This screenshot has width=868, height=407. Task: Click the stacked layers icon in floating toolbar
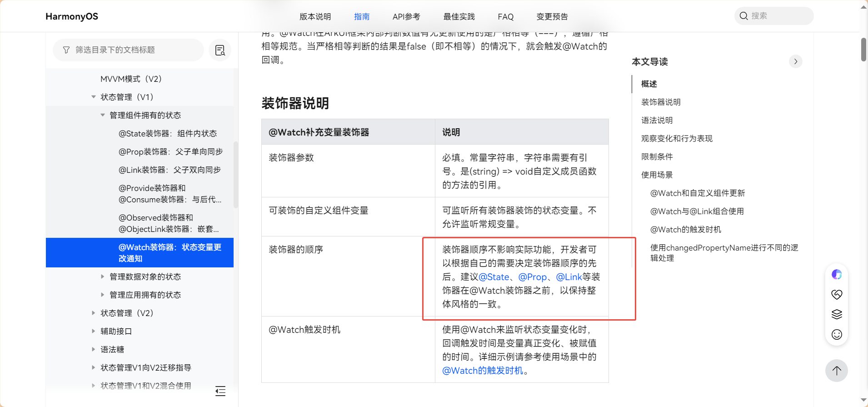(837, 314)
